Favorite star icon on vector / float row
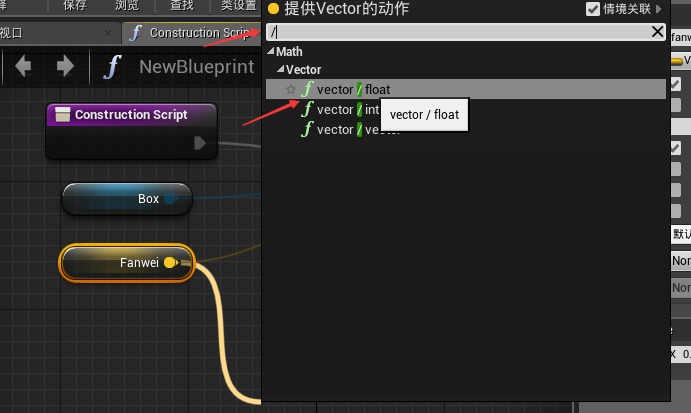691x413 pixels. [290, 89]
